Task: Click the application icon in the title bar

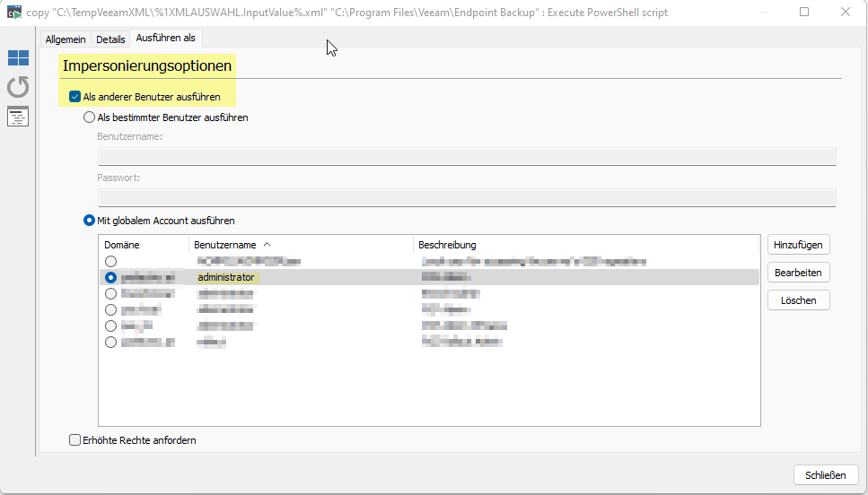Action: (14, 13)
